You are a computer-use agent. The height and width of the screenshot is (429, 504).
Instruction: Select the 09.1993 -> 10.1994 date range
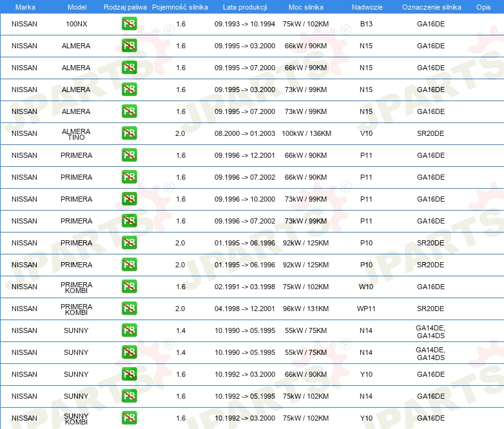(x=245, y=24)
